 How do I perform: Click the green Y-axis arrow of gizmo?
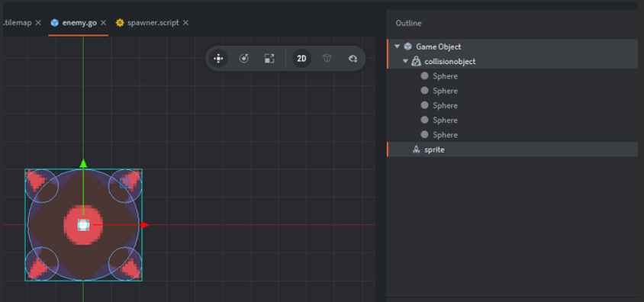(x=83, y=163)
